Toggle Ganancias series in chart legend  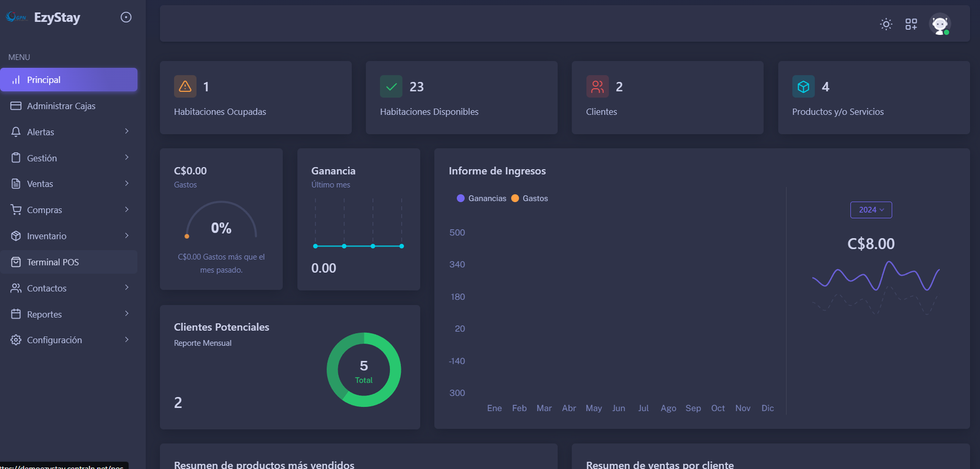[481, 198]
